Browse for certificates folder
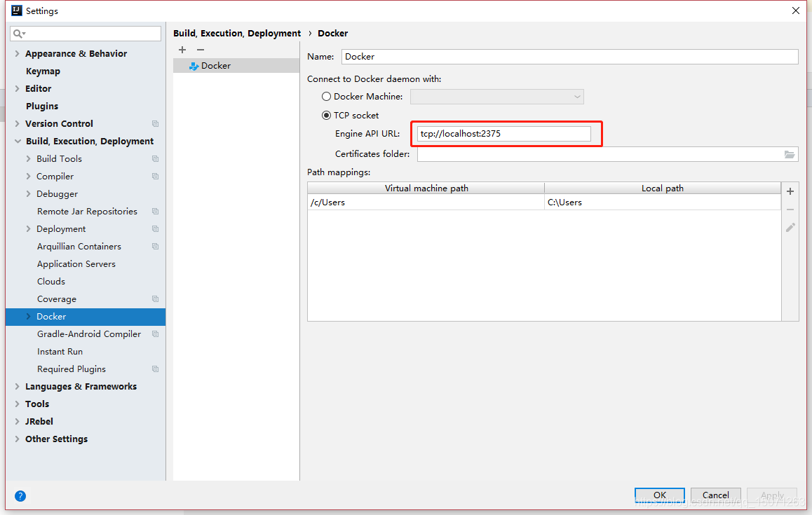Image resolution: width=812 pixels, height=515 pixels. pos(790,154)
